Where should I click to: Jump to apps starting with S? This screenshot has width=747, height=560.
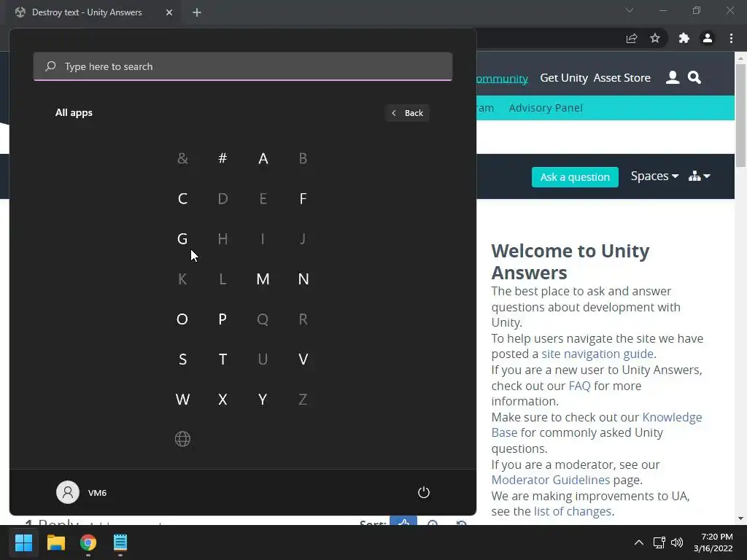pyautogui.click(x=182, y=359)
